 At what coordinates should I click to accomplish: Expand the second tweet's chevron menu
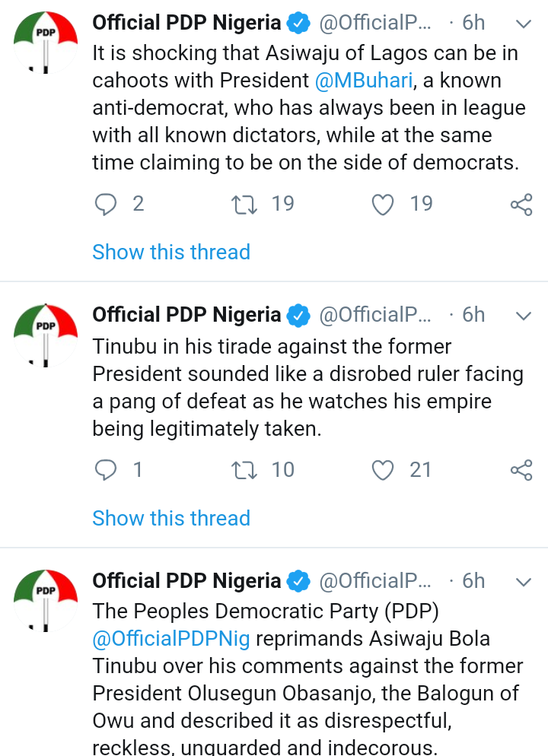click(x=523, y=316)
